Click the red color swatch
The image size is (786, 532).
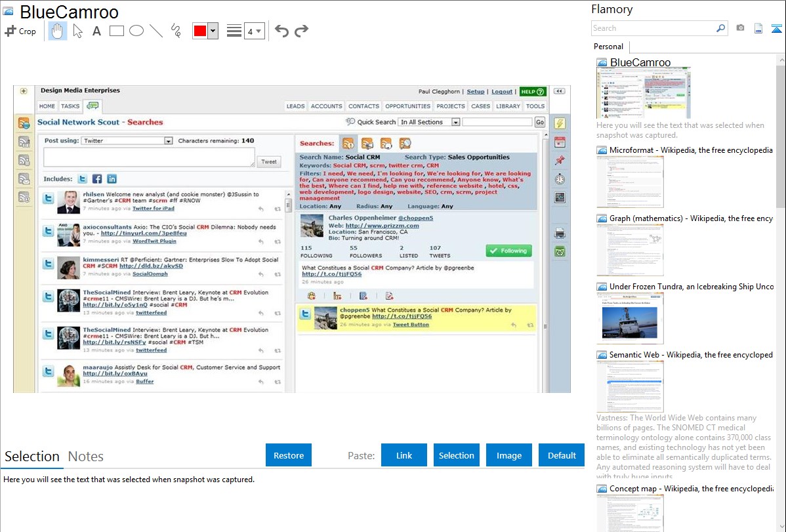200,31
